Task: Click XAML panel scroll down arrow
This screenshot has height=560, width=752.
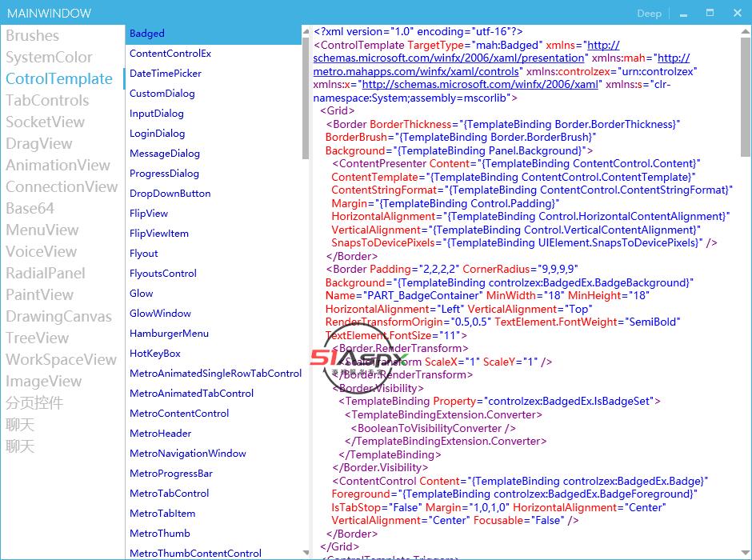Action: [745, 553]
